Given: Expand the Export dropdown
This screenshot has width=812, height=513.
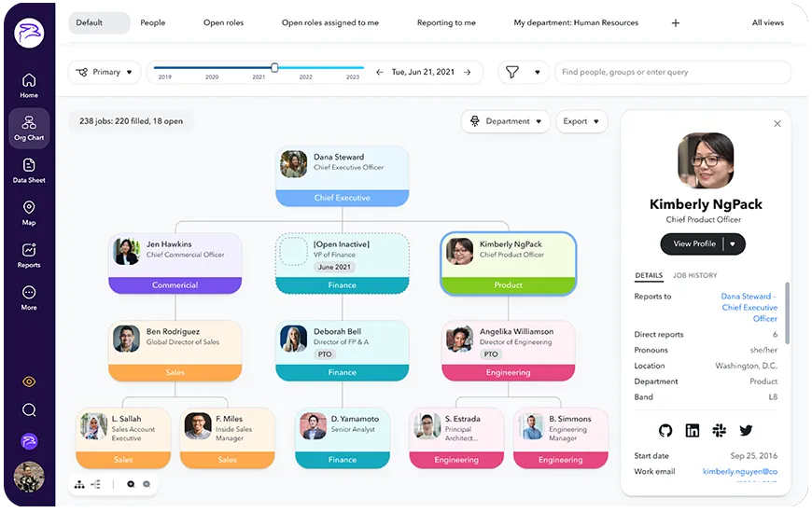Looking at the screenshot, I should tap(581, 121).
